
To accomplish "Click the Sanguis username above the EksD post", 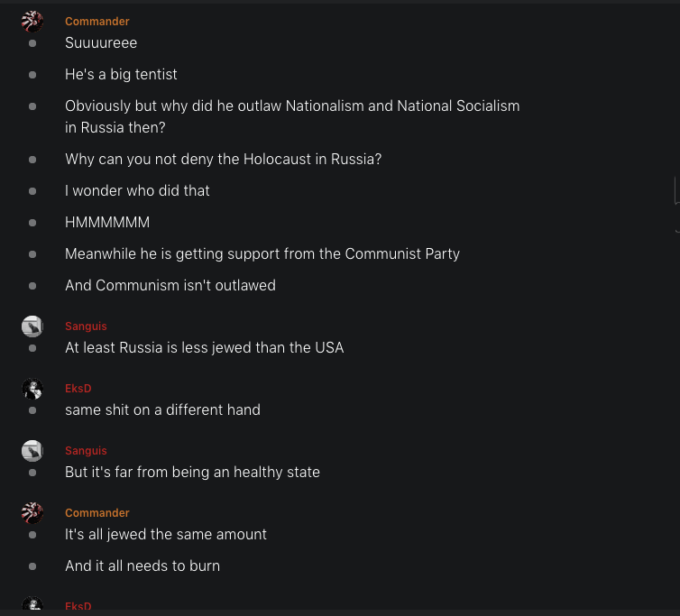I will [86, 326].
